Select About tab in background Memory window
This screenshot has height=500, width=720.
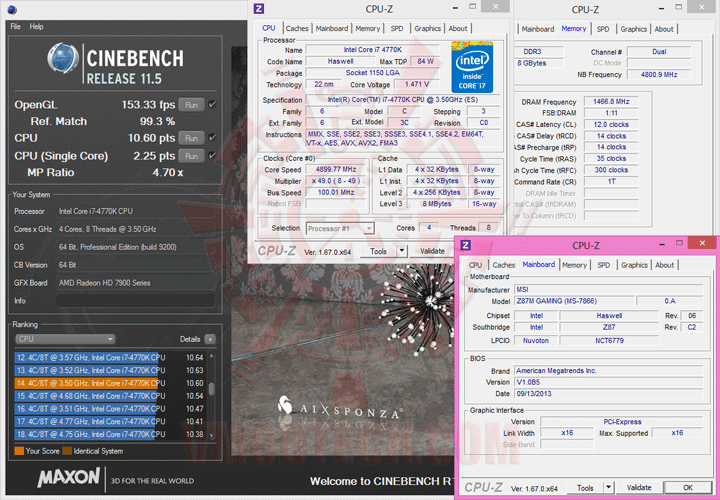pyautogui.click(x=664, y=29)
